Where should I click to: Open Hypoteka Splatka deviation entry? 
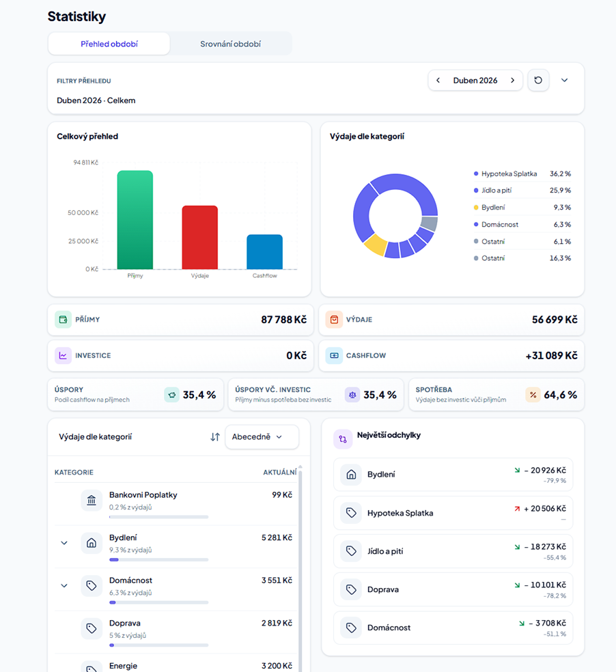(453, 513)
